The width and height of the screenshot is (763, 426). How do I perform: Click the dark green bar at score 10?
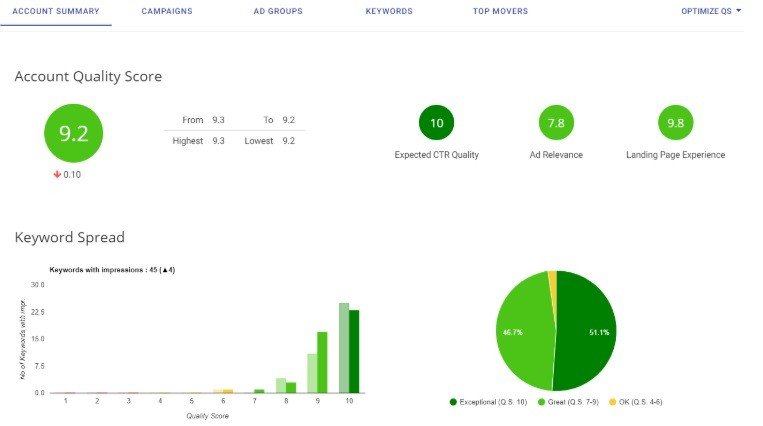pyautogui.click(x=354, y=352)
